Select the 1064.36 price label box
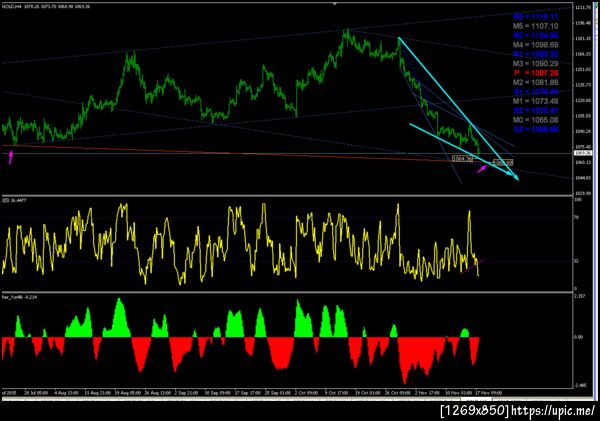 pos(462,158)
